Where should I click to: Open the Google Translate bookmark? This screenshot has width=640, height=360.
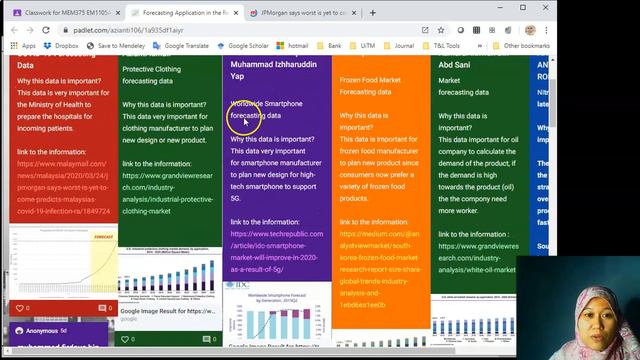[x=181, y=46]
